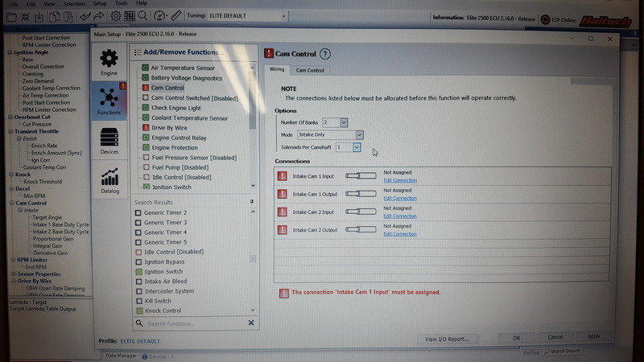Open the Solenoids Per Camshaft dropdown
The height and width of the screenshot is (362, 644).
[356, 147]
